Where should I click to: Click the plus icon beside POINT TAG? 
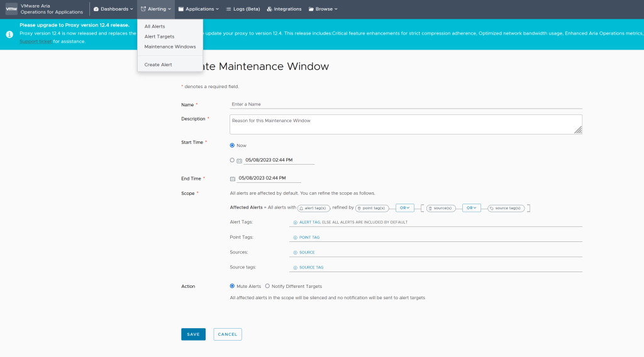tap(296, 238)
